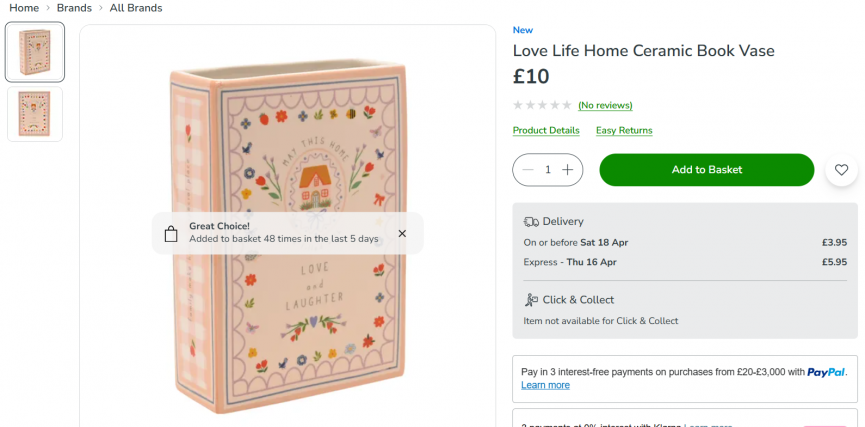Select the first product thumbnail

35,52
